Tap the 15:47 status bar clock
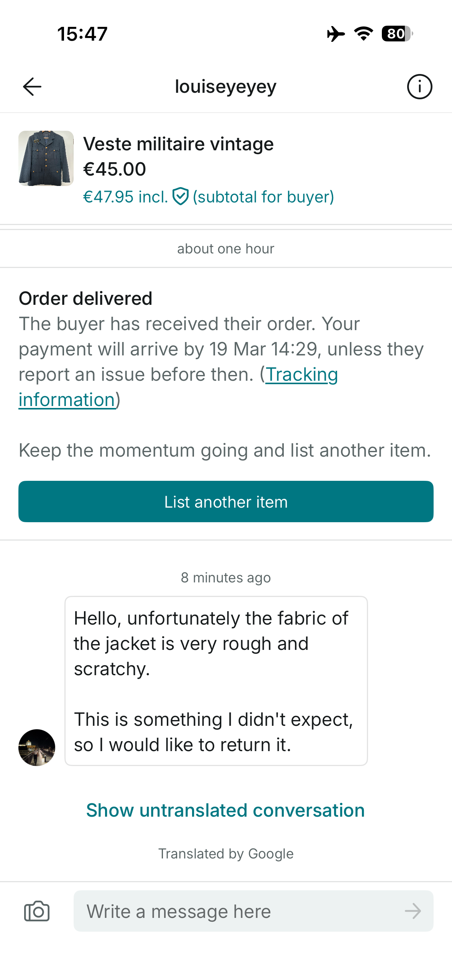452x980 pixels. point(82,34)
